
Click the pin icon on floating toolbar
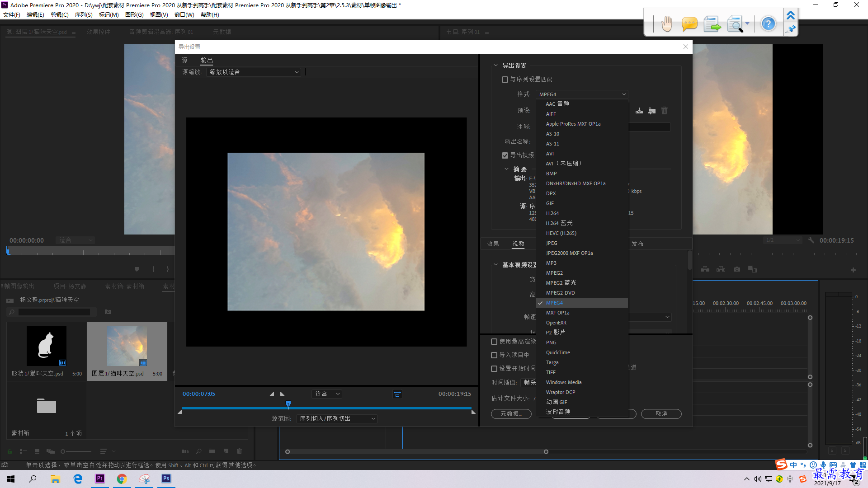[791, 29]
